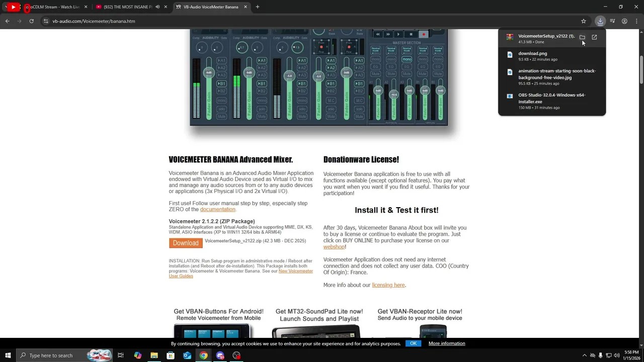Show VoicemeeterSetup_v2122 download in folder

pyautogui.click(x=582, y=37)
